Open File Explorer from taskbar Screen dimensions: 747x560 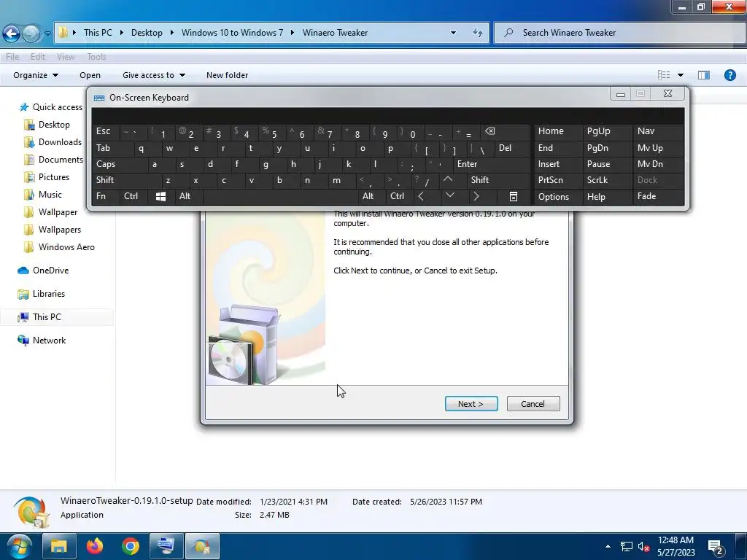coord(59,545)
